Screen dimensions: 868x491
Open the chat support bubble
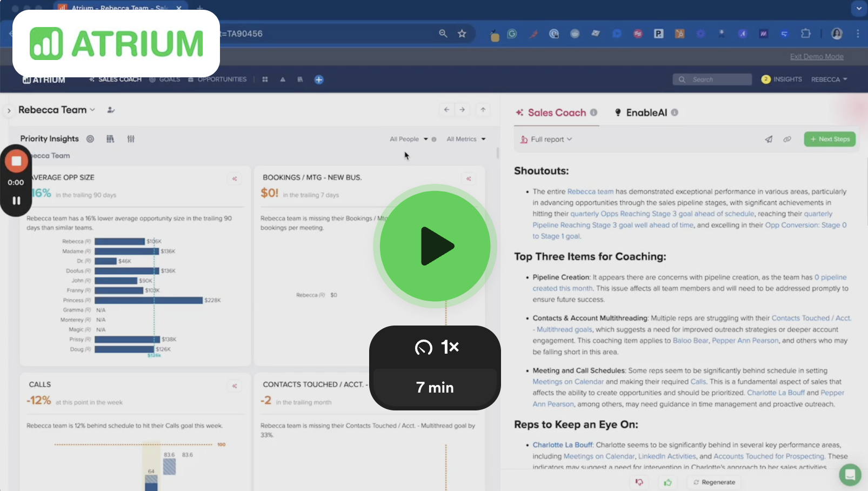coord(850,475)
